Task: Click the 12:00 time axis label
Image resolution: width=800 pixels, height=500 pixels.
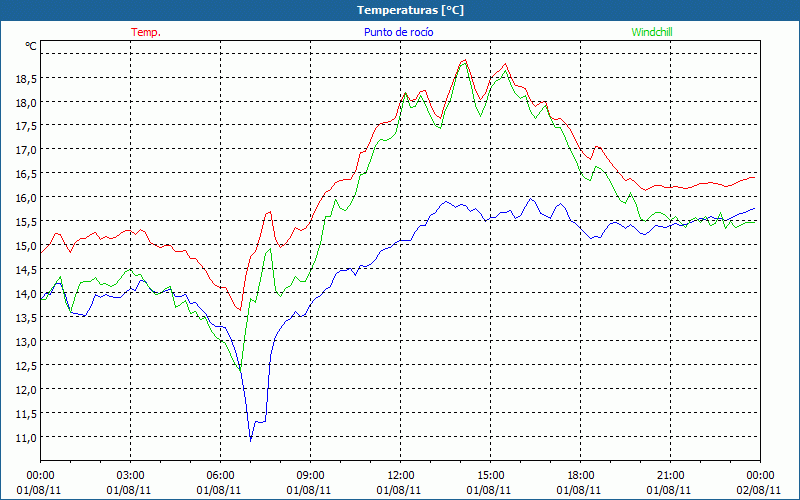Action: [401, 476]
